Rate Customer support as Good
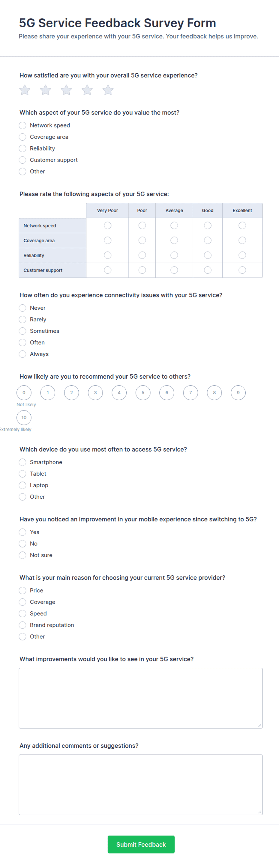The width and height of the screenshot is (279, 868). (208, 270)
